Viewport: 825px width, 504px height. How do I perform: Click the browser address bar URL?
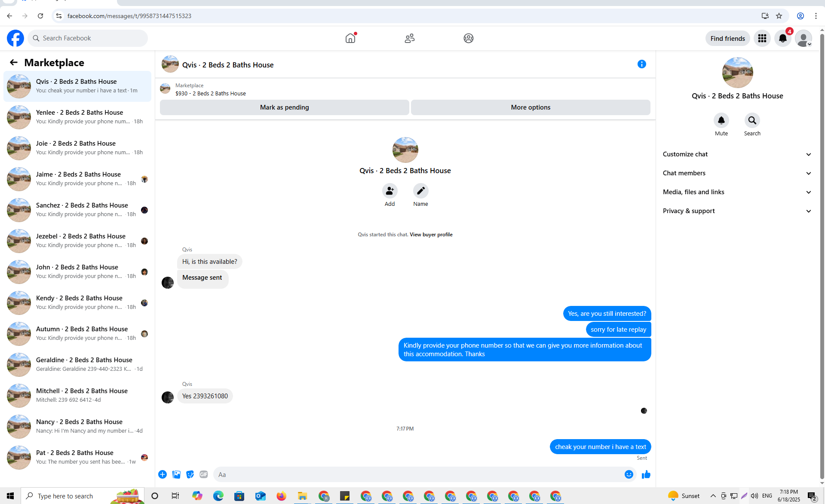[x=129, y=16]
